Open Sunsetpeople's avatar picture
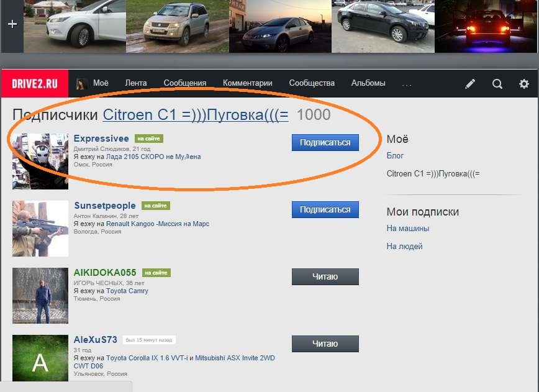539x392 pixels. [x=40, y=229]
